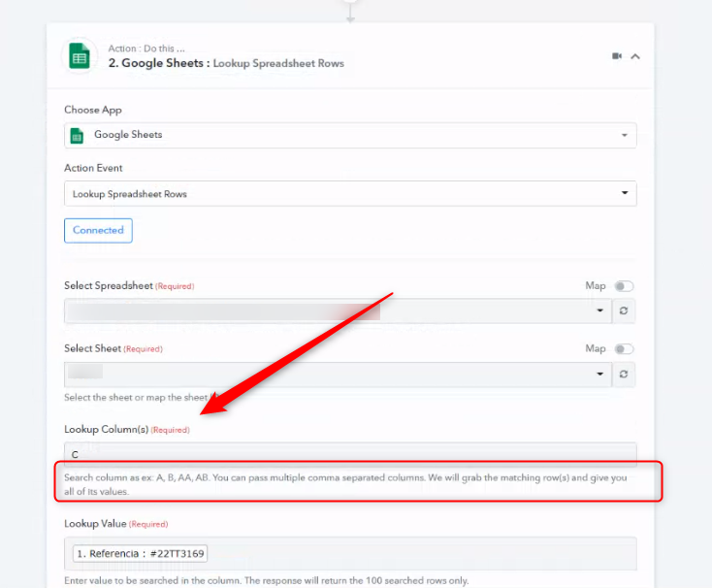Click the 'Select Spreadsheet' label
This screenshot has height=588, width=712.
pyautogui.click(x=109, y=285)
